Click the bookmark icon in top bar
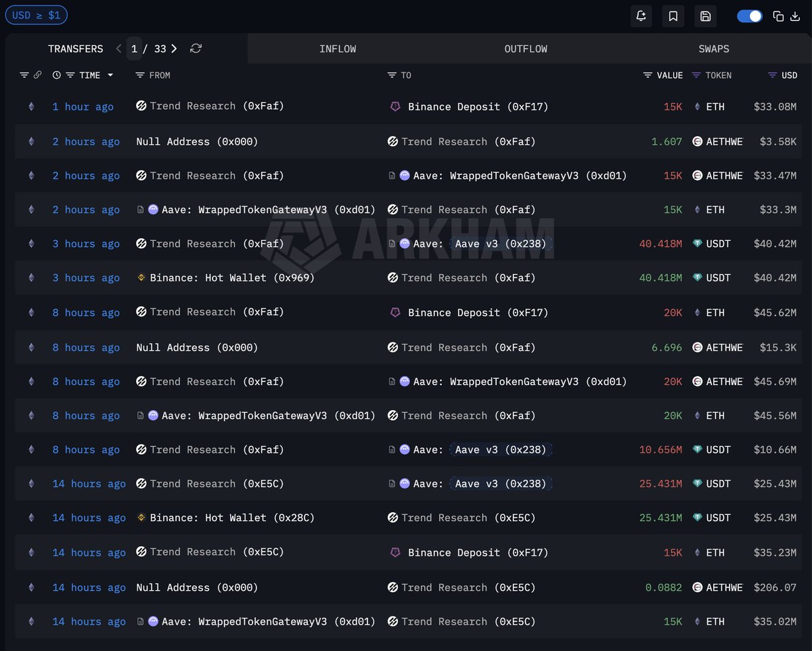Image resolution: width=812 pixels, height=651 pixels. tap(673, 16)
